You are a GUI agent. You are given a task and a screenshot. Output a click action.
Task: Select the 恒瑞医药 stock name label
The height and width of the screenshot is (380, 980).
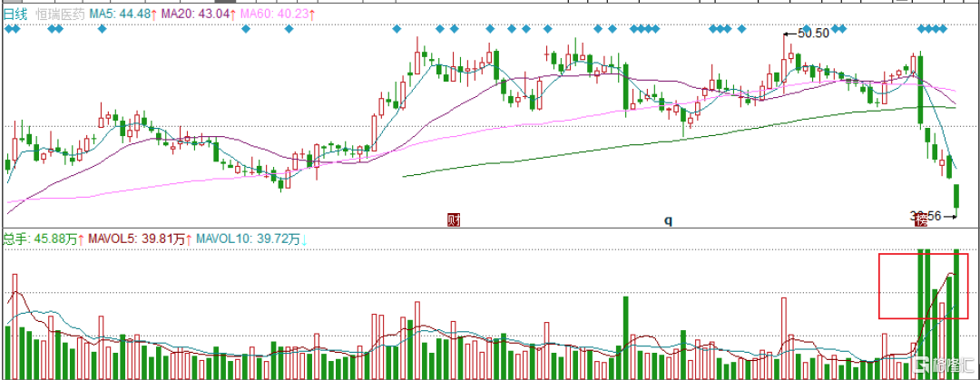(59, 13)
